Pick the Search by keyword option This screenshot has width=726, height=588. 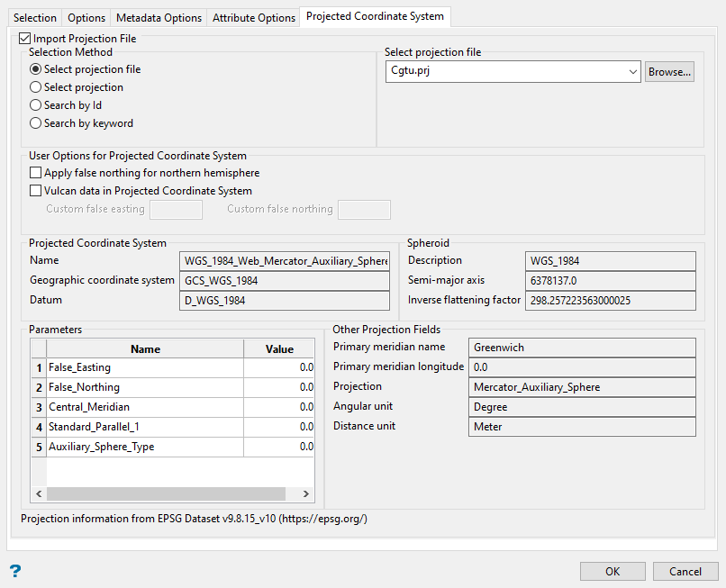pos(36,123)
